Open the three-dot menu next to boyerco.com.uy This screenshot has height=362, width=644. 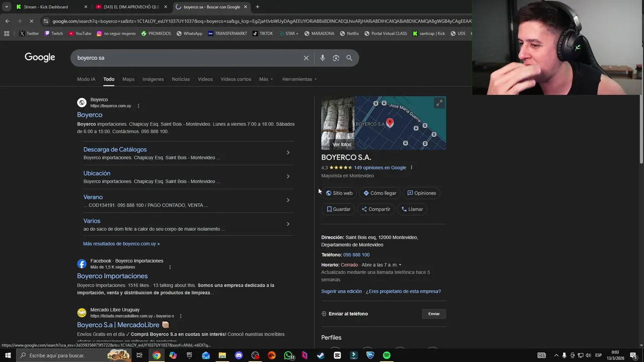(x=138, y=106)
